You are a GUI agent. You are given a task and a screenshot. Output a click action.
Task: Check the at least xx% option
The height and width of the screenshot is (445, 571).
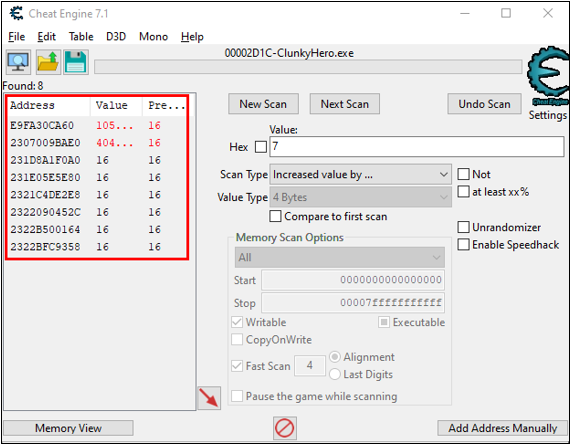[x=463, y=192]
